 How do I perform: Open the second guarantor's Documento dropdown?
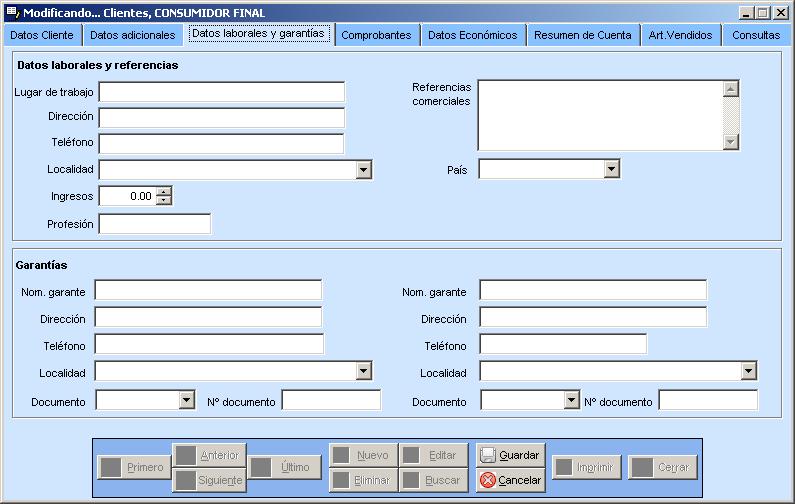point(572,400)
